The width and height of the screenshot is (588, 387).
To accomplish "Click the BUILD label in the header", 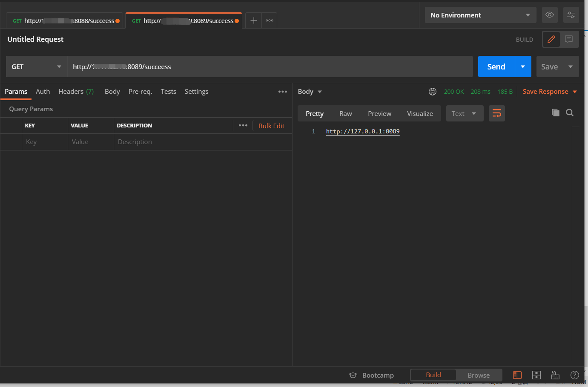I will [525, 40].
